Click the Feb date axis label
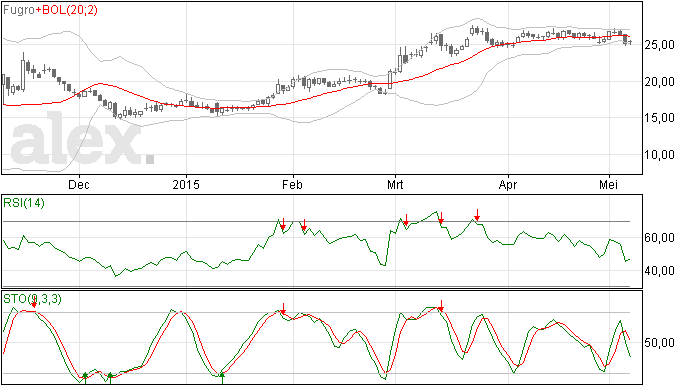The width and height of the screenshot is (690, 387). point(293,185)
